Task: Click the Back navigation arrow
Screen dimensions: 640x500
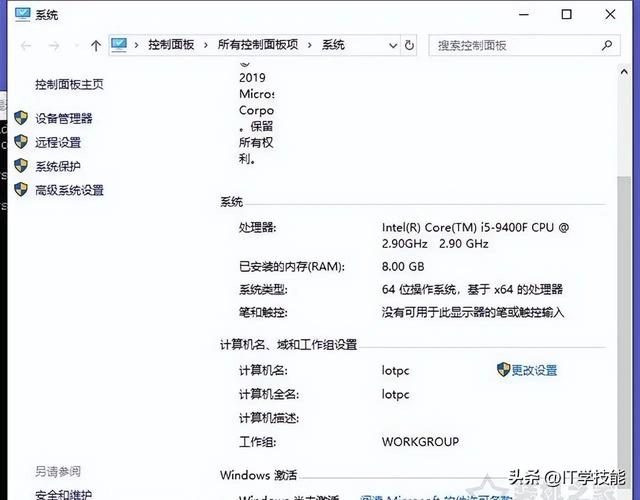Action: pyautogui.click(x=26, y=45)
